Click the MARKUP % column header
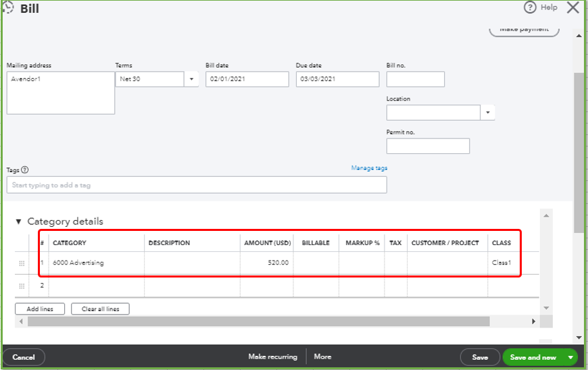This screenshot has width=588, height=370. tap(362, 243)
